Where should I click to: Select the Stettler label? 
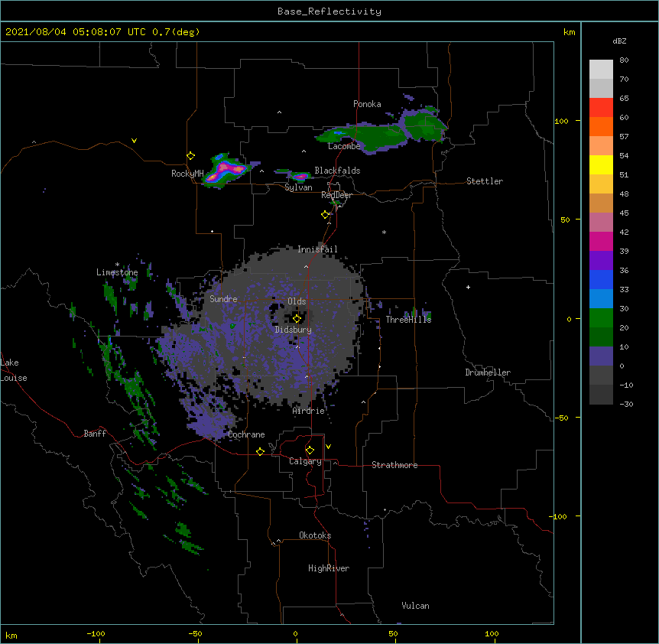(485, 181)
